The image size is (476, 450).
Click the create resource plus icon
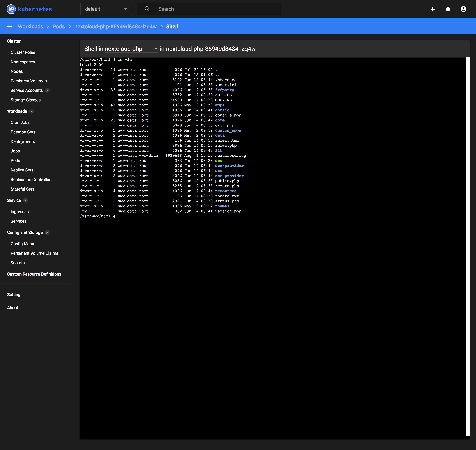(433, 9)
